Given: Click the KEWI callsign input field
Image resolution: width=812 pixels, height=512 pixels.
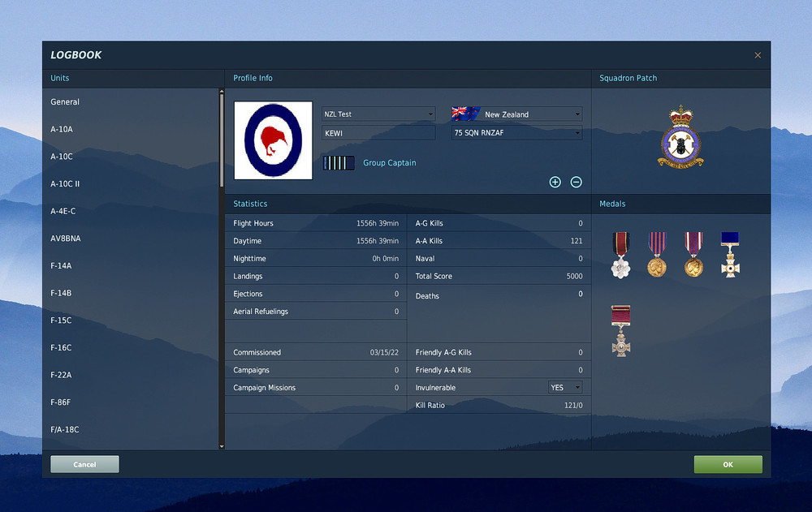Looking at the screenshot, I should coord(378,132).
